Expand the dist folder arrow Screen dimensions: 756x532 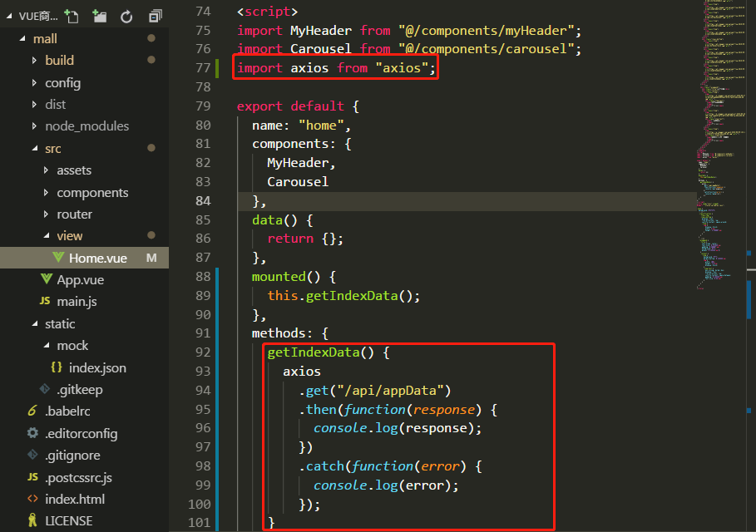(34, 104)
